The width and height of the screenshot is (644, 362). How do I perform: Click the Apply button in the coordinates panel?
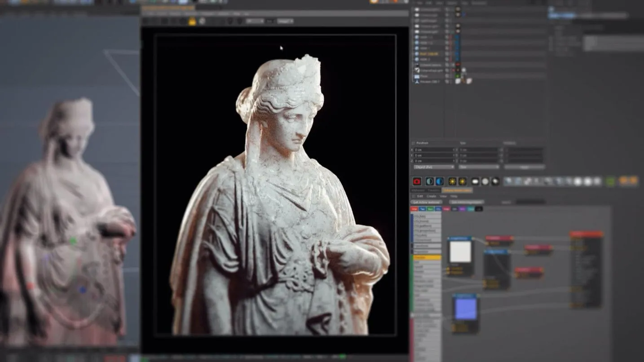coord(524,167)
